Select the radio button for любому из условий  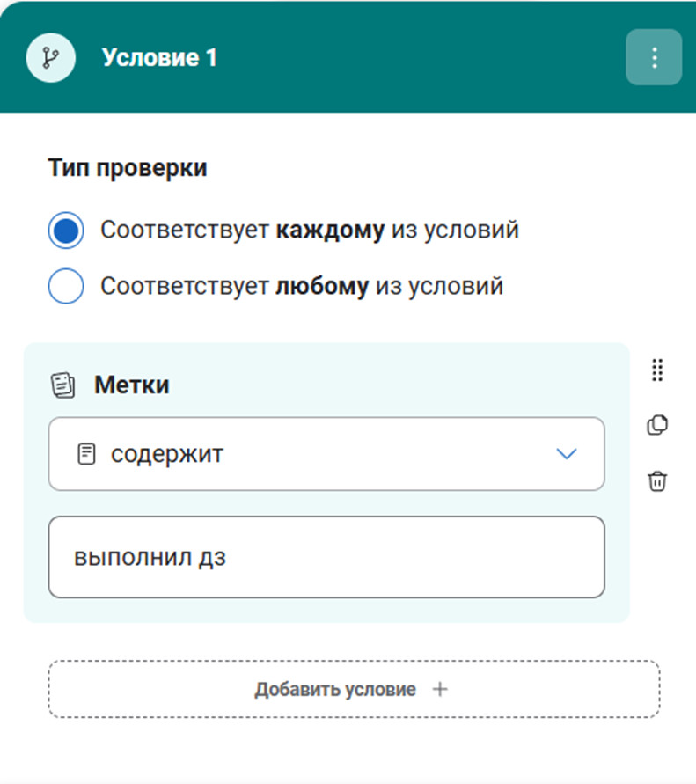pos(66,287)
